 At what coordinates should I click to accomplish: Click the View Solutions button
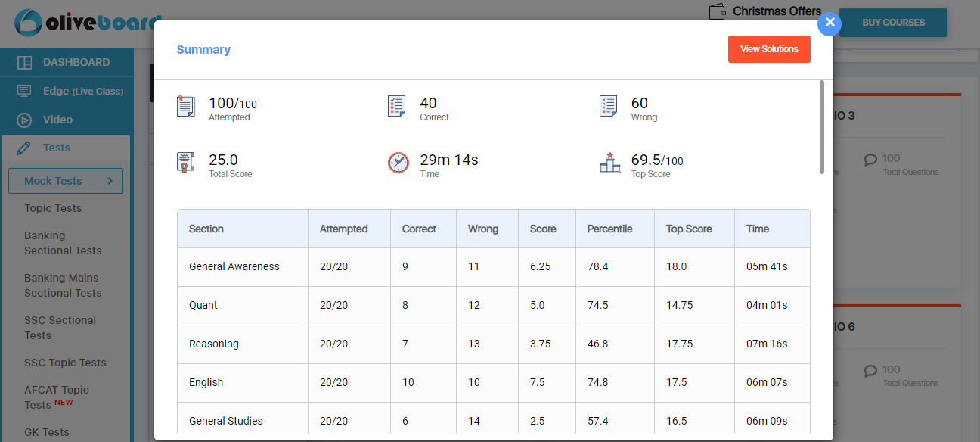pos(769,49)
